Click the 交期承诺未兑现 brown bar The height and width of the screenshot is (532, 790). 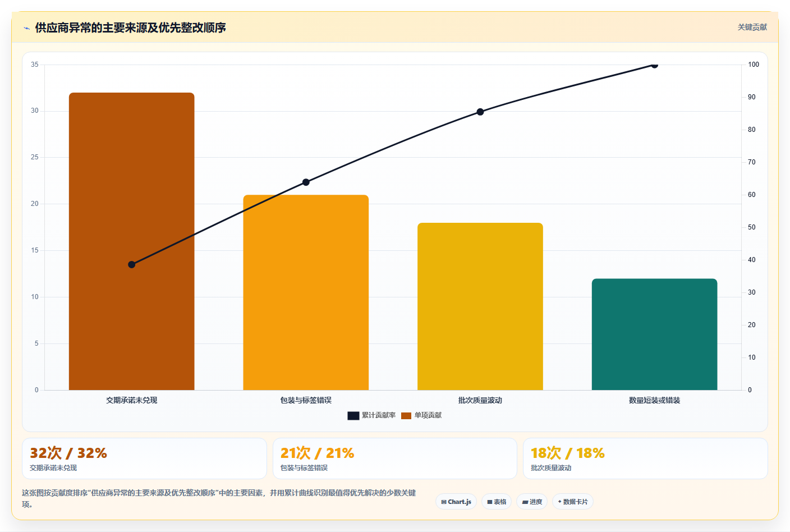coord(132,241)
